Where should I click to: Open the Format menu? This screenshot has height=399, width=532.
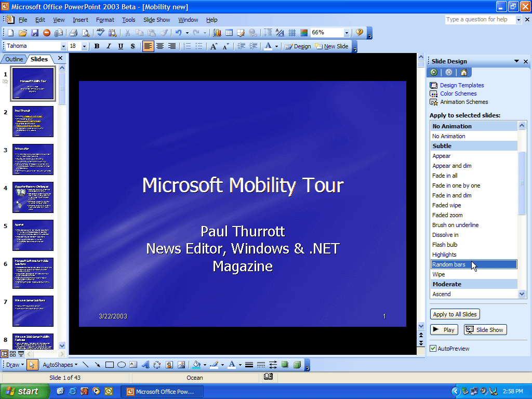[105, 20]
